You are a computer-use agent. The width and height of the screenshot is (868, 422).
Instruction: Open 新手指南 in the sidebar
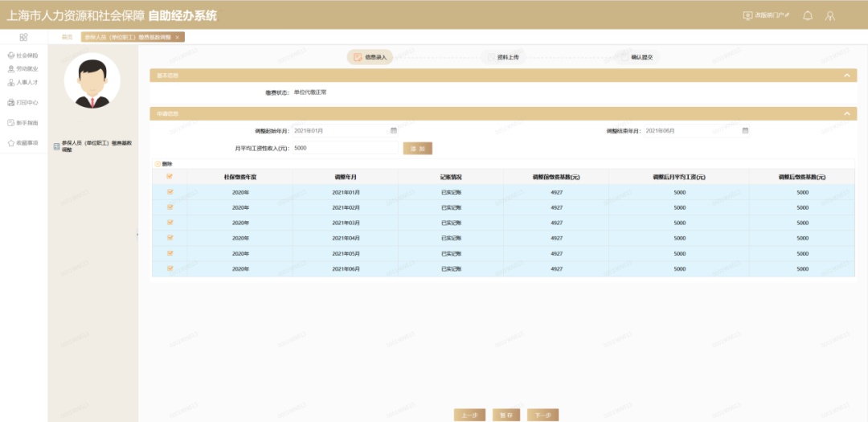point(23,122)
